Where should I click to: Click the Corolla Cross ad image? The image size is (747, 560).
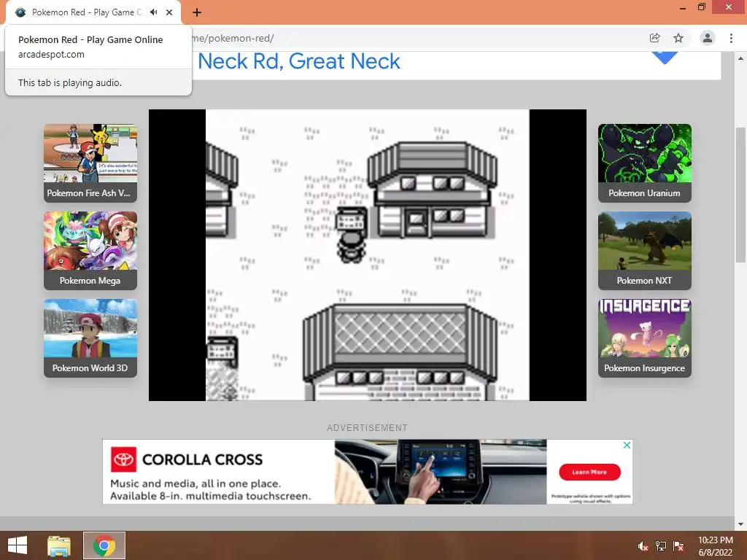(x=441, y=472)
